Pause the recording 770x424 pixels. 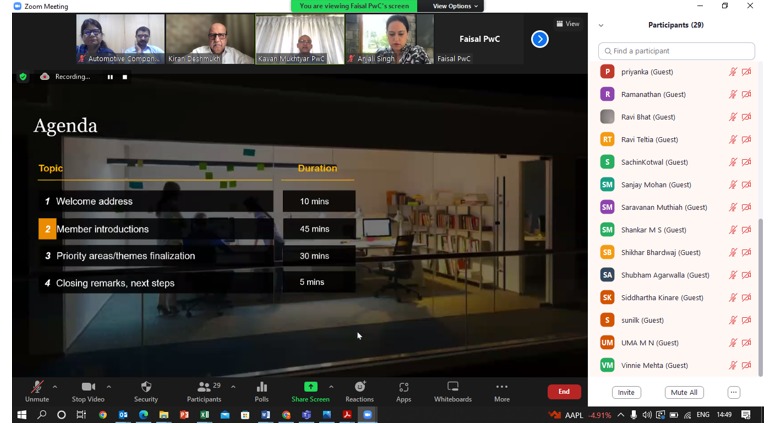[110, 77]
